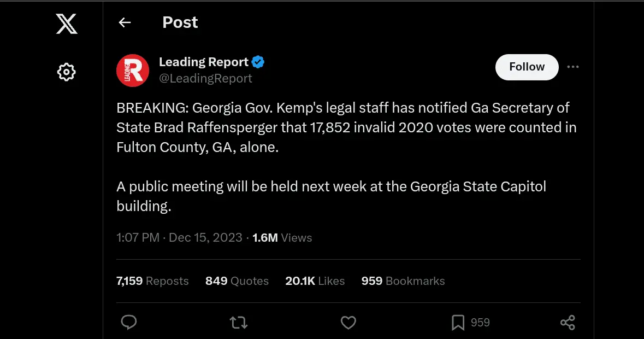This screenshot has height=339, width=644.
Task: Click the share icon
Action: click(568, 323)
